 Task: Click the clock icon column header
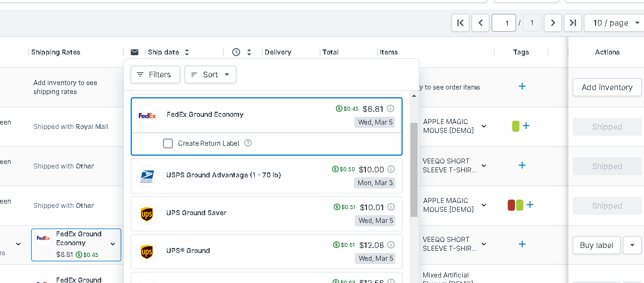pos(236,52)
